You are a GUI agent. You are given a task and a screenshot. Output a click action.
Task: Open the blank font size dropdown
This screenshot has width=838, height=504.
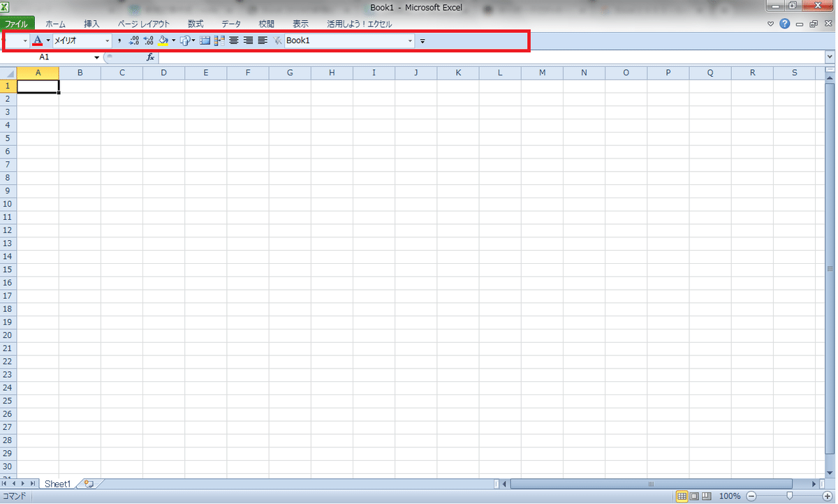click(x=26, y=40)
